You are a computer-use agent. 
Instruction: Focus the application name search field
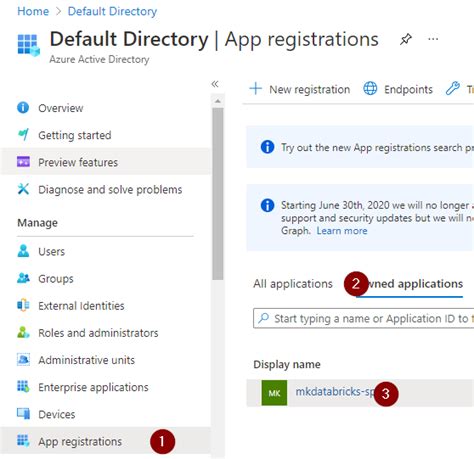pos(363,318)
